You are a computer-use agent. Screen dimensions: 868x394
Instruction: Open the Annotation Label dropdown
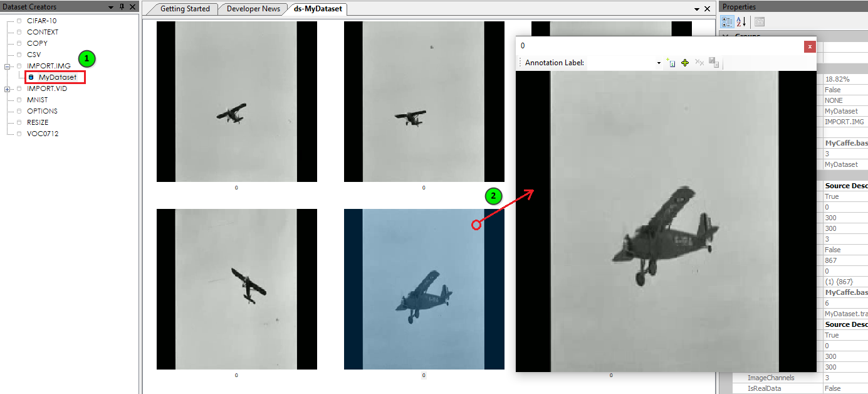click(659, 63)
